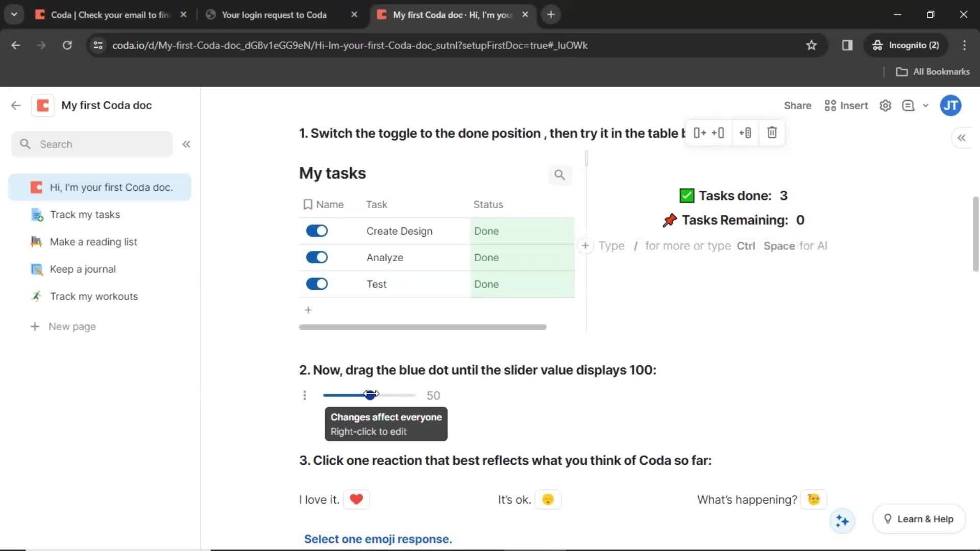Click the blue slider dot at value 50
Screen dimensions: 980x551
(x=370, y=395)
